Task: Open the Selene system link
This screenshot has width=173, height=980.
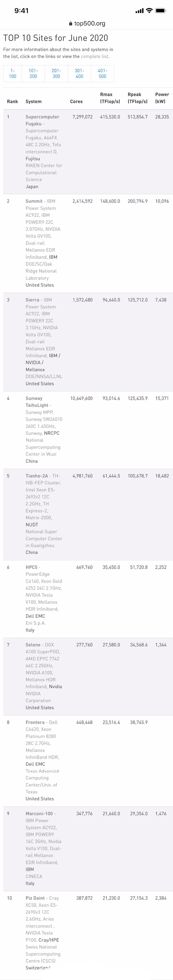Action: (x=33, y=644)
